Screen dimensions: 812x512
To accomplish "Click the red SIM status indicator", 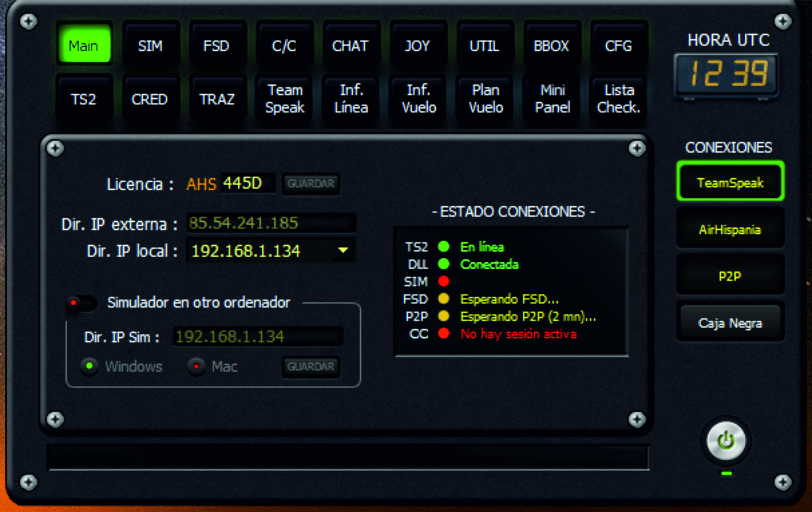I will click(443, 281).
